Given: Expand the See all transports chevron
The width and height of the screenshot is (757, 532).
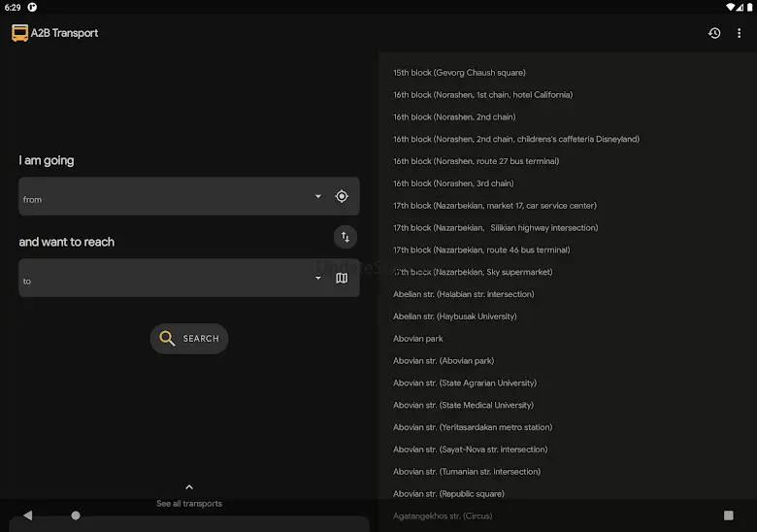Looking at the screenshot, I should click(x=189, y=487).
